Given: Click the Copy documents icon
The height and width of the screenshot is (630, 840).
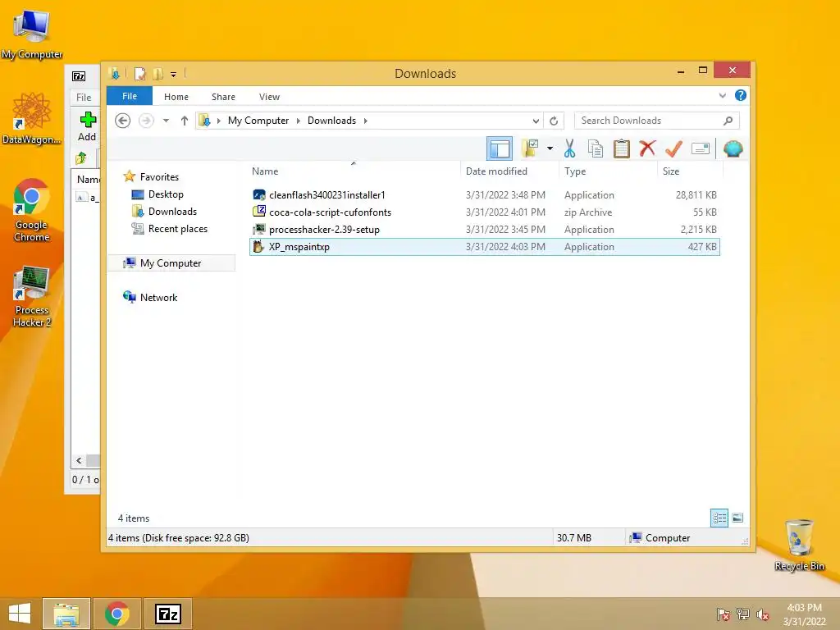Looking at the screenshot, I should 596,148.
